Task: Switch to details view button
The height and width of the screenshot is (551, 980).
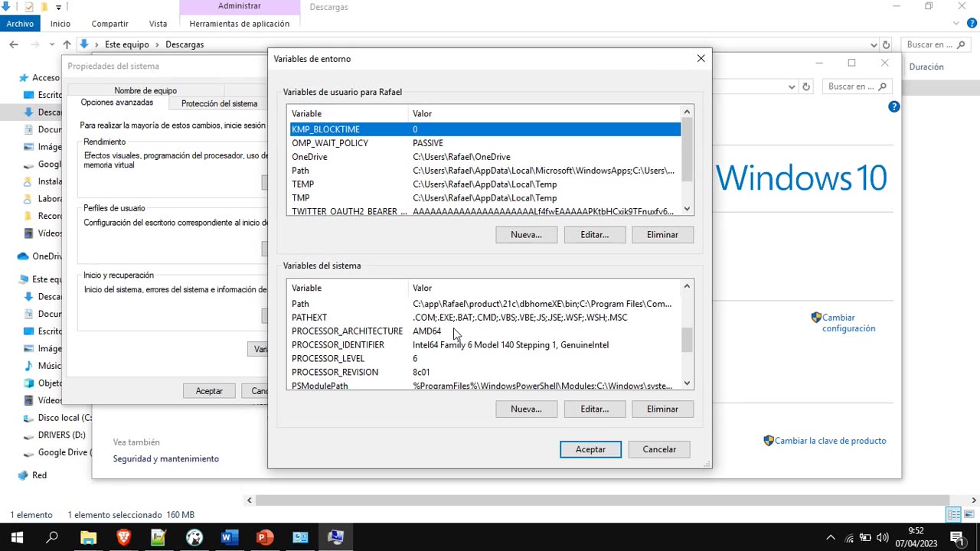Action: click(x=953, y=514)
